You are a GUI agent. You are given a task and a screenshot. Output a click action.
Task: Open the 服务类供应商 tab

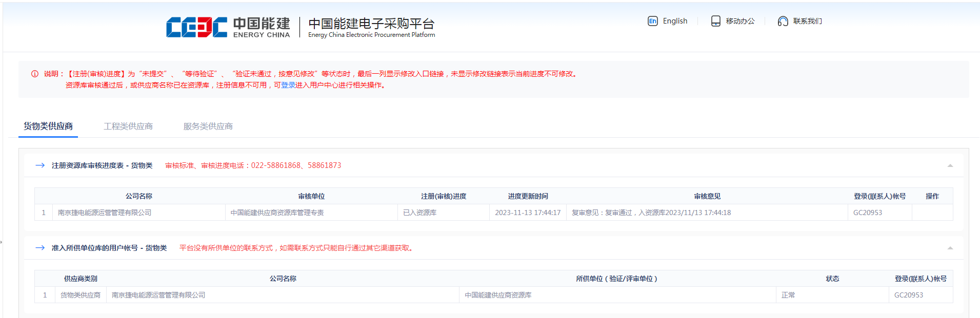pyautogui.click(x=208, y=126)
